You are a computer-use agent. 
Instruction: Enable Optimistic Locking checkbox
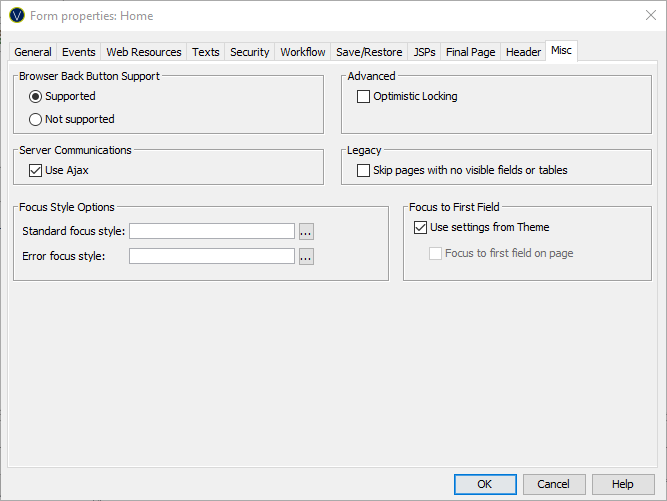(364, 97)
